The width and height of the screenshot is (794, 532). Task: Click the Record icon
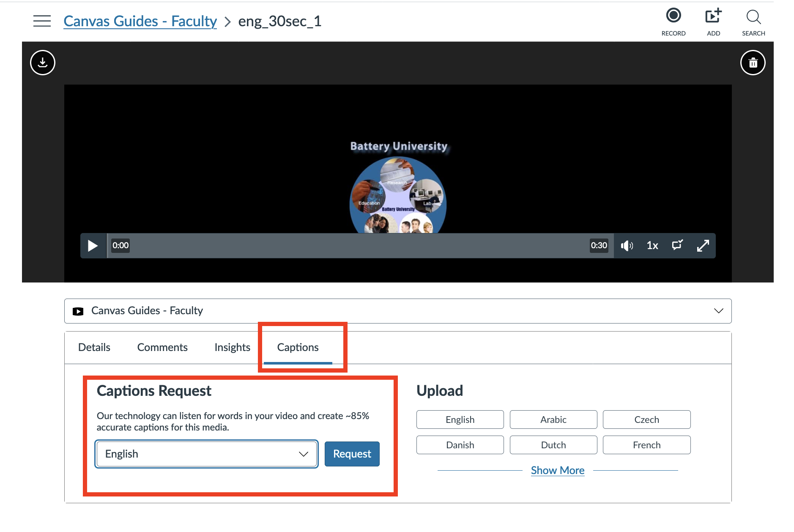[x=673, y=16]
